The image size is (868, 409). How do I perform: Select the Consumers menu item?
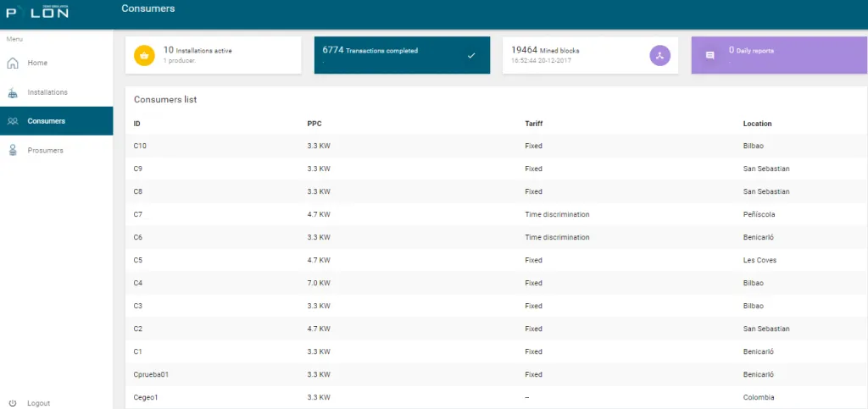(57, 121)
